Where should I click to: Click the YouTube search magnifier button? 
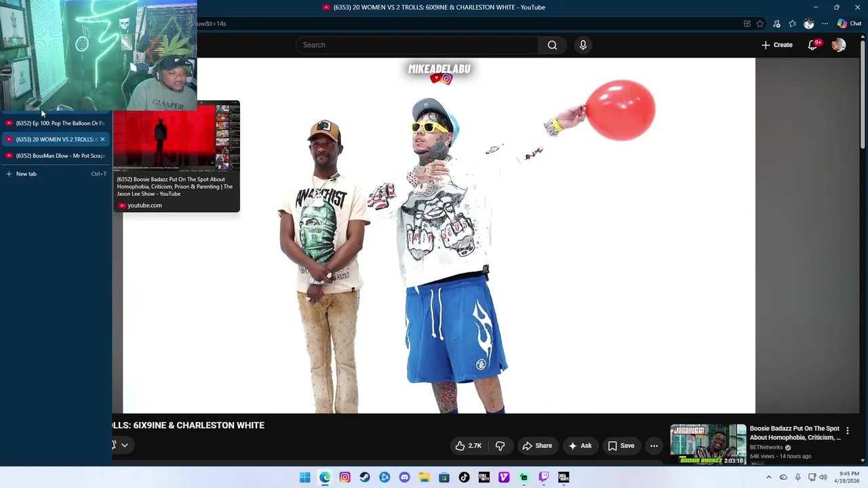tap(552, 45)
